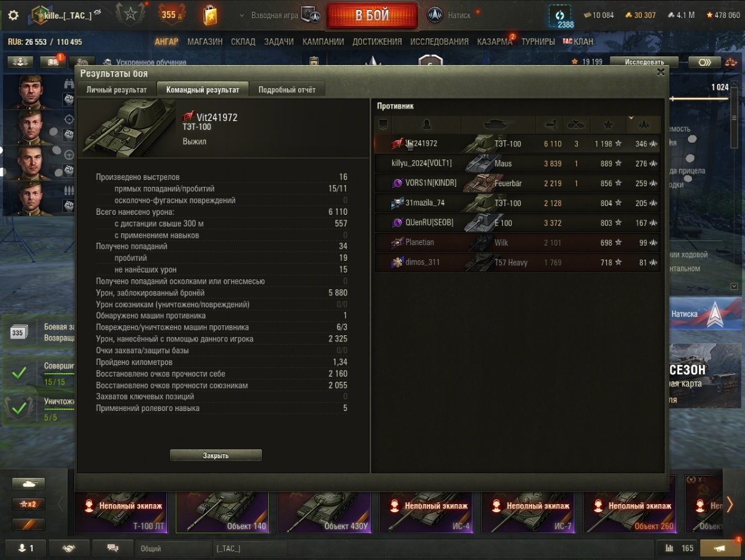
Task: Open the shopping bag store icon
Action: 210,15
